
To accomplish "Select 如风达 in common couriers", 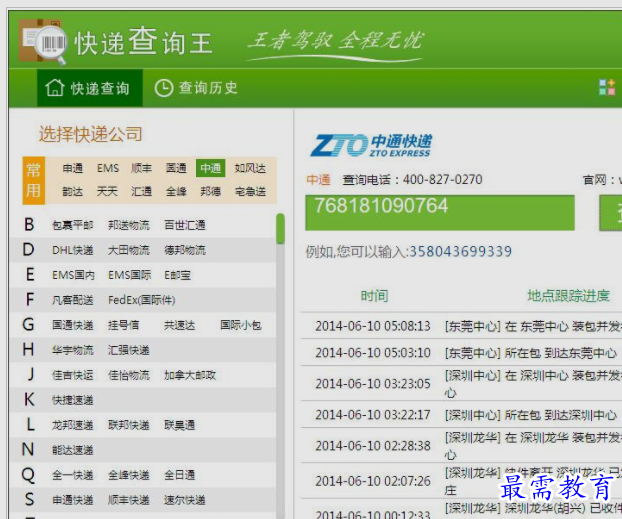I will [250, 168].
